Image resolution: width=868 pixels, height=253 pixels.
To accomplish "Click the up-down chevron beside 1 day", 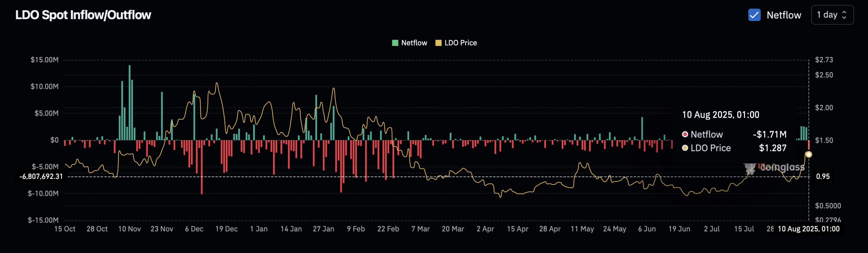I will coord(844,15).
